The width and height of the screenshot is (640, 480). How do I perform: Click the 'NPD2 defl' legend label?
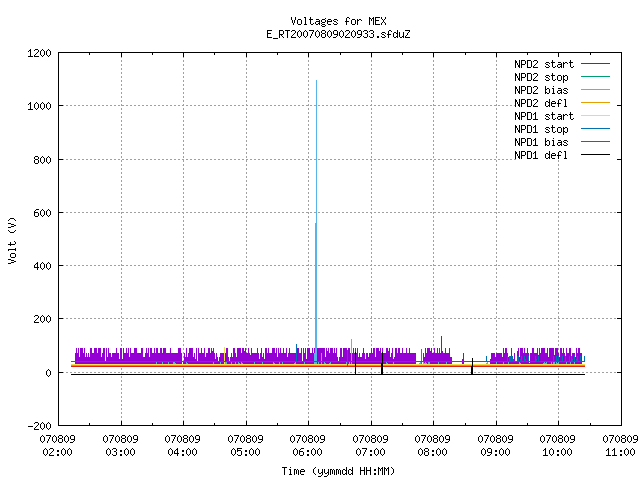(x=541, y=103)
